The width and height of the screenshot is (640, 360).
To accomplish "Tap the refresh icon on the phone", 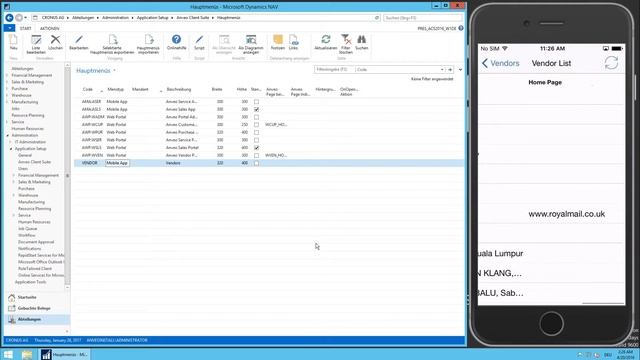I will (x=611, y=63).
